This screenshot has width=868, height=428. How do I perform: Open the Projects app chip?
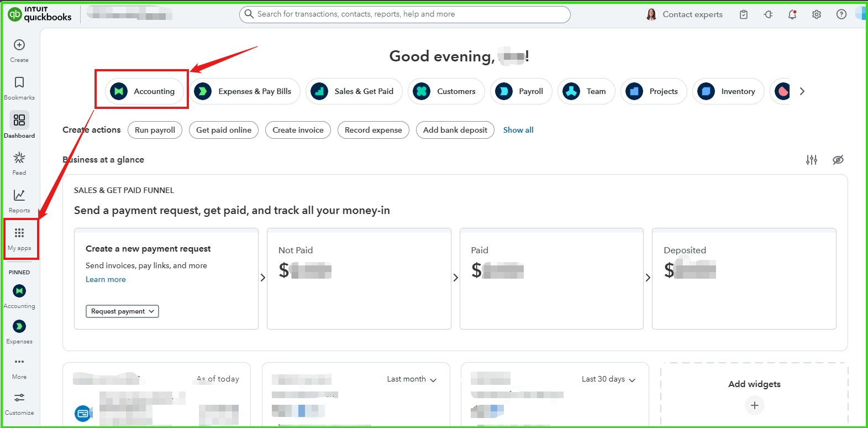tap(654, 91)
